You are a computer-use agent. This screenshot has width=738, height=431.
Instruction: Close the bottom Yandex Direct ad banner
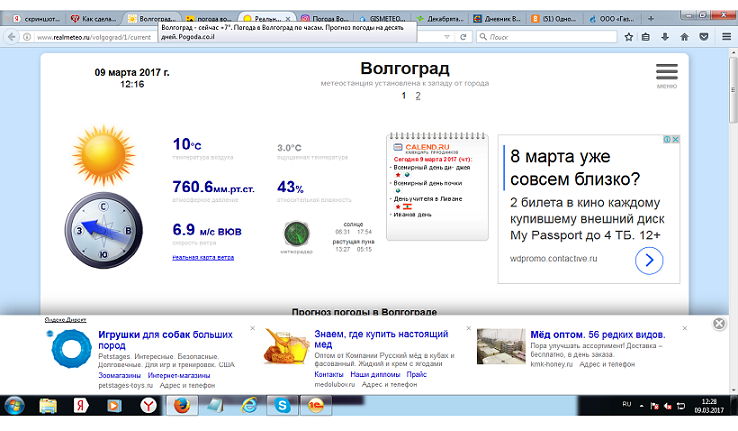pos(718,324)
